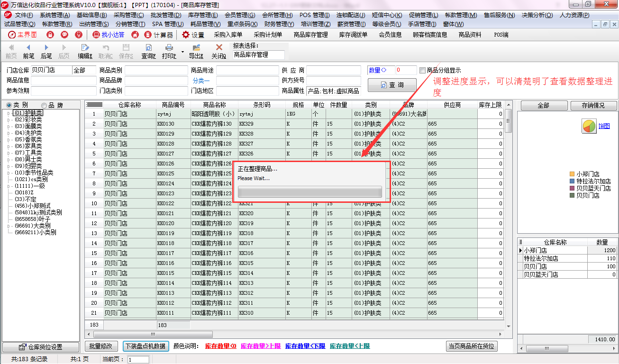Screen dimensions: 619x364
Task: Click 仓库货位设置 button
Action: pyautogui.click(x=41, y=347)
